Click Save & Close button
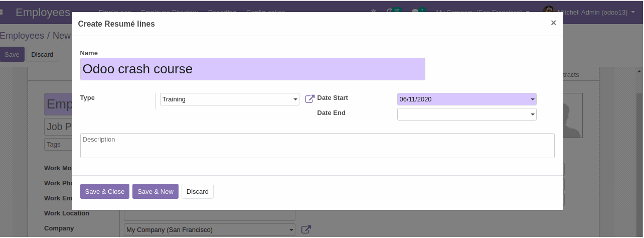The width and height of the screenshot is (644, 238). (105, 191)
